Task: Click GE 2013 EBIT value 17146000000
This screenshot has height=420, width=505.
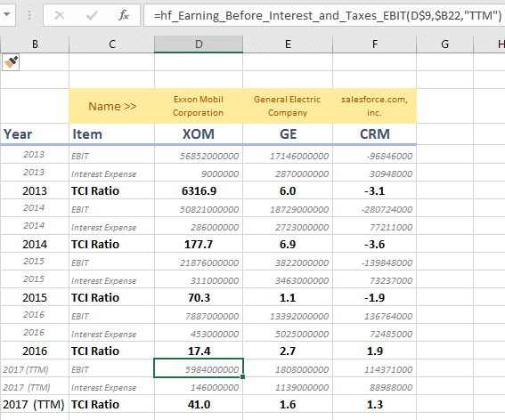Action: [288, 156]
